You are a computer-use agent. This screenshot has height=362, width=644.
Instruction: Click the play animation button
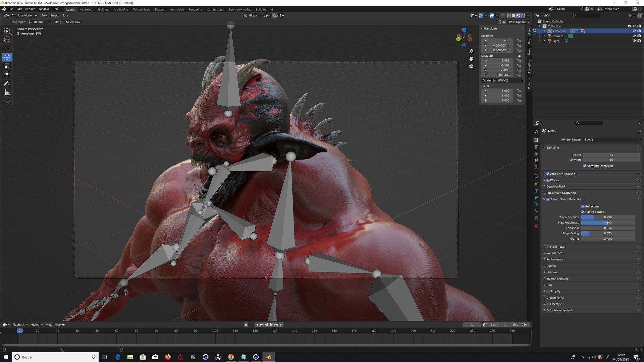click(271, 325)
